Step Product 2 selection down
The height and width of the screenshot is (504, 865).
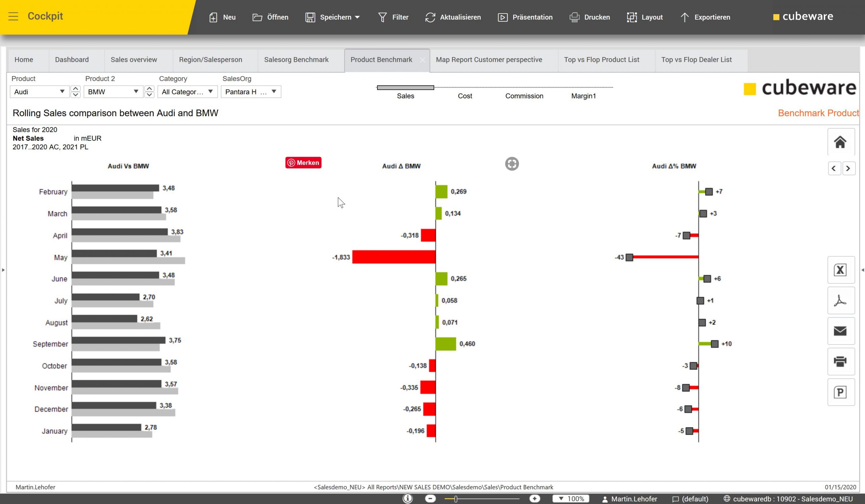coord(149,95)
